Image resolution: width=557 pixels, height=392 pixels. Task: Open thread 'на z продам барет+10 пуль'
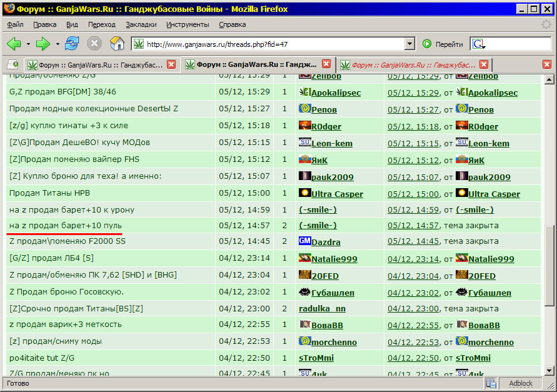pos(66,225)
